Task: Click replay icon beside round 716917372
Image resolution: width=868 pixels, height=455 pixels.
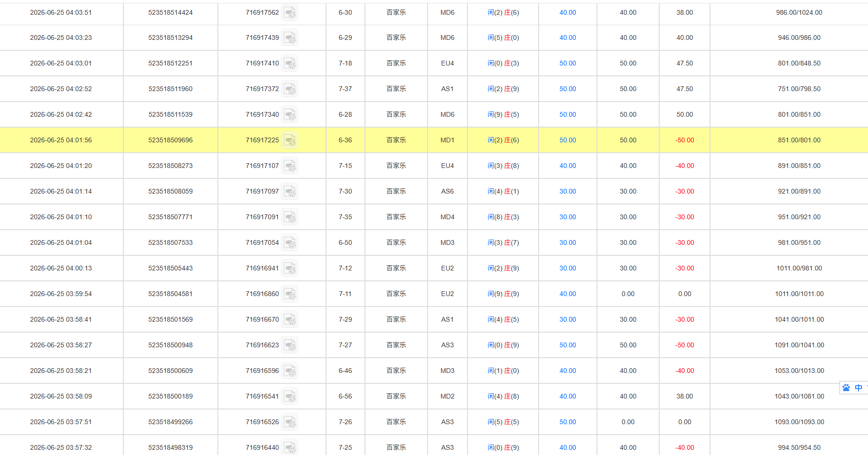Action: (x=289, y=89)
